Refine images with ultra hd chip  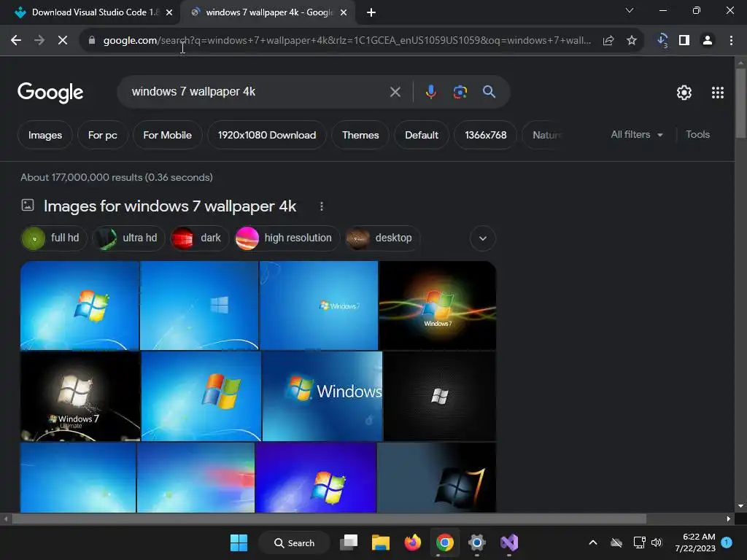tap(128, 238)
